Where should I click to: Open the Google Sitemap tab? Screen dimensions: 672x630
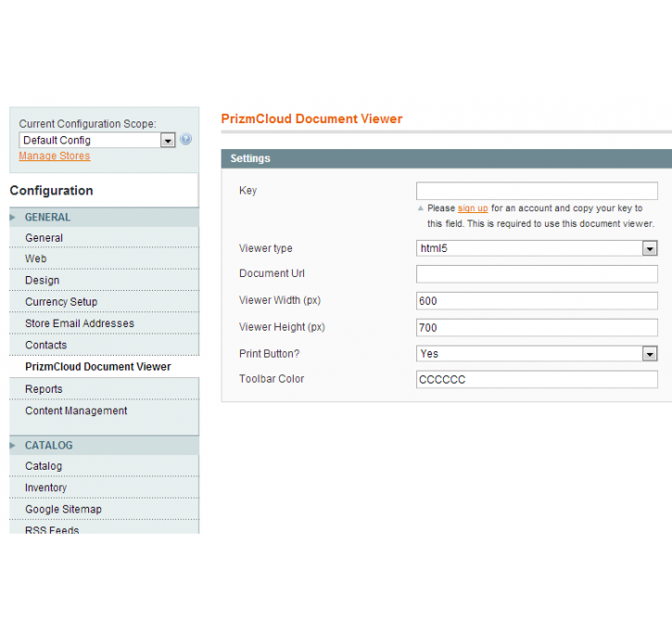point(104,510)
